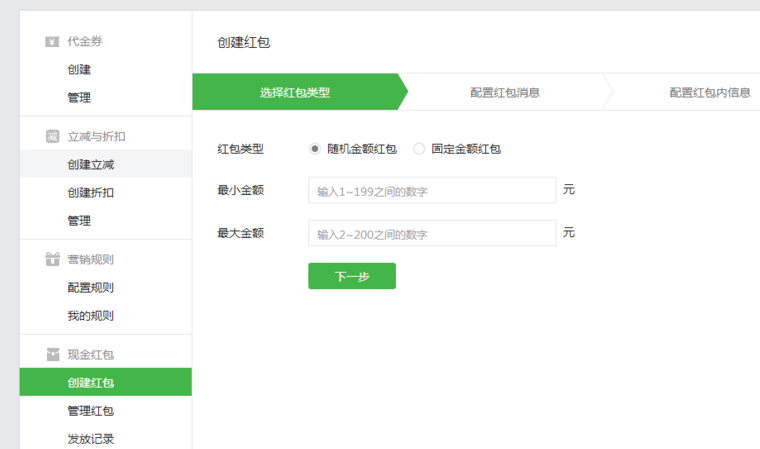Click the 配置红包内信息 step tab

[710, 92]
